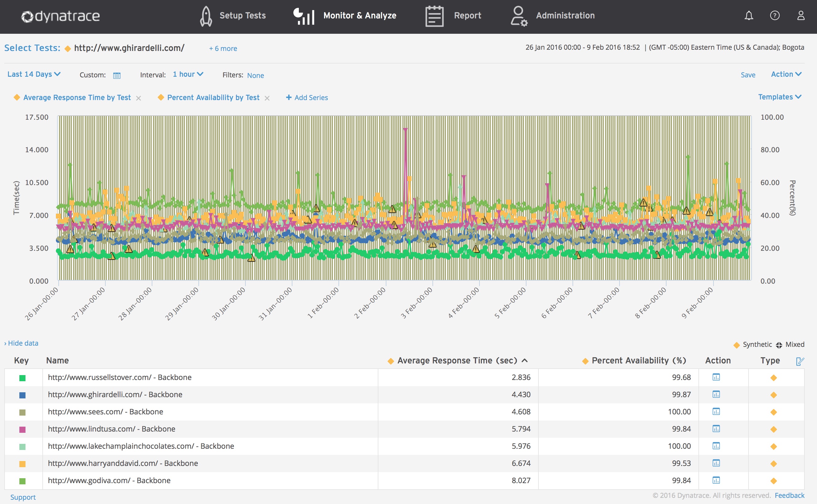Remove Percent Availability by Test series
Screen dimensions: 817x504
[x=267, y=98]
